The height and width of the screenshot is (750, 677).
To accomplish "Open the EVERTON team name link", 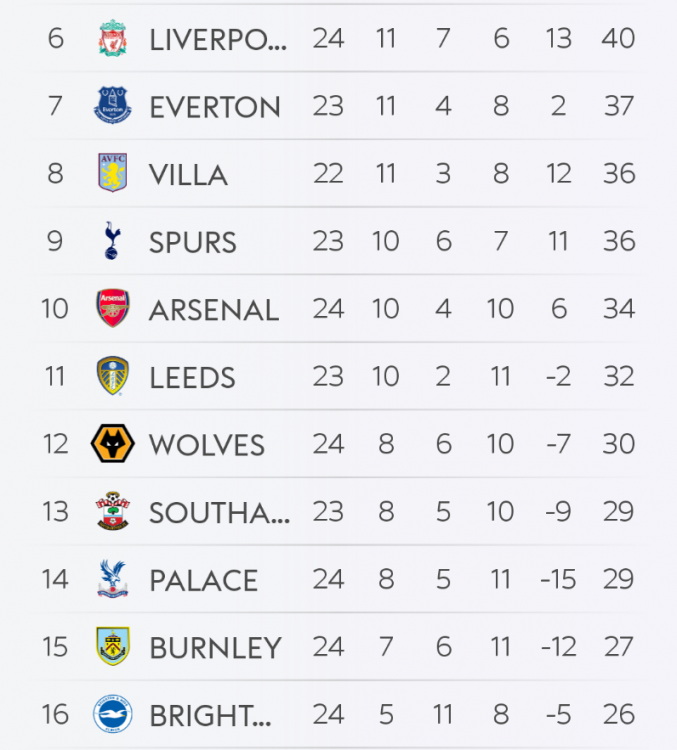I will click(215, 107).
